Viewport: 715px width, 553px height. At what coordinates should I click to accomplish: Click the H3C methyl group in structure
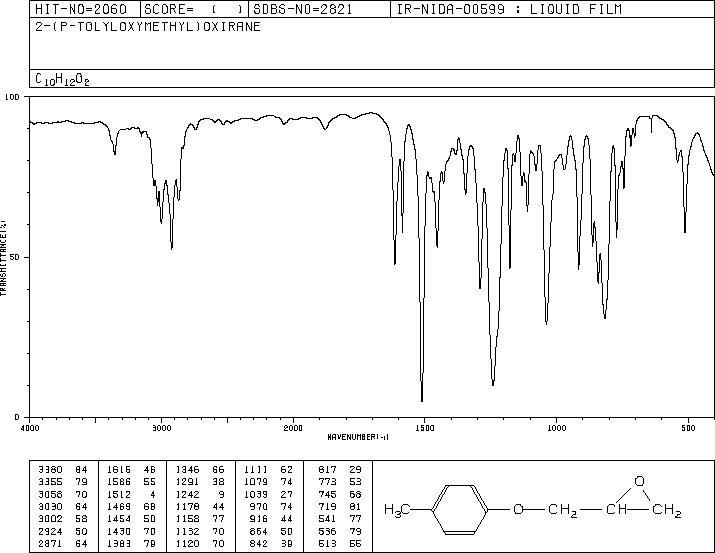(x=397, y=510)
